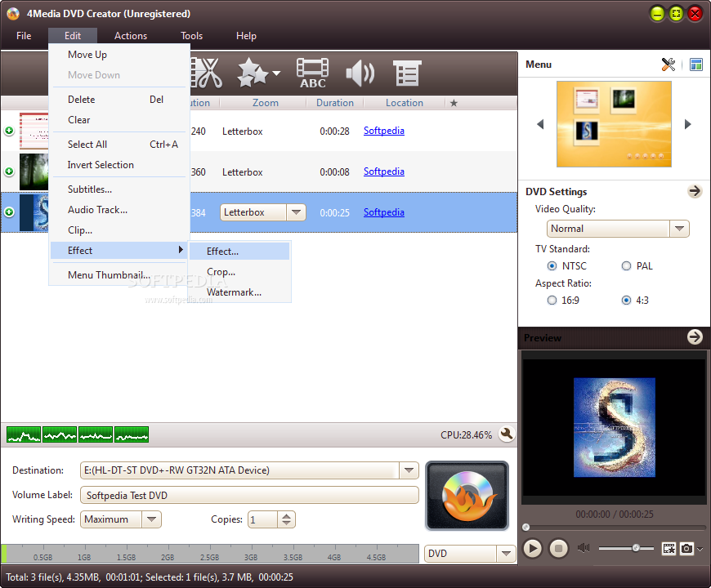This screenshot has width=711, height=588.
Task: Open Softpedia location link of selected file
Action: tap(383, 212)
